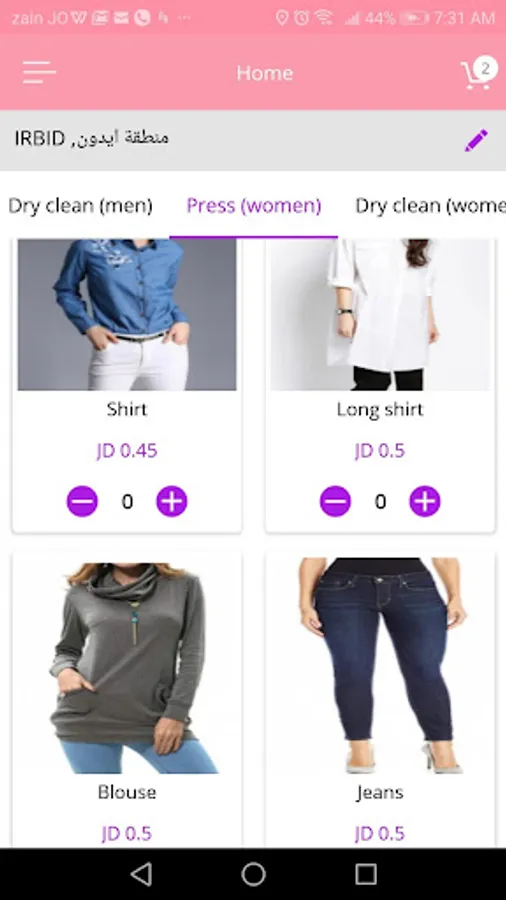Image resolution: width=506 pixels, height=900 pixels.
Task: Switch to the Dry clean (men) tab
Action: (81, 205)
